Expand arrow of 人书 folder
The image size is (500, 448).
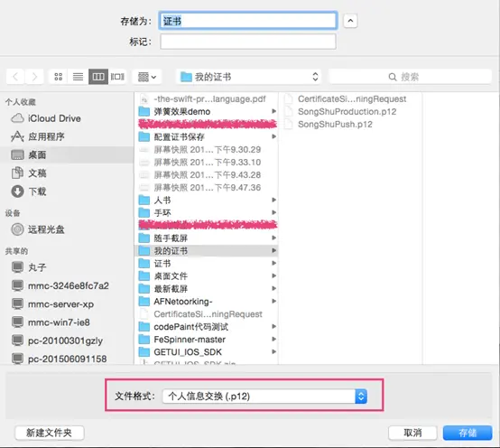coord(273,201)
